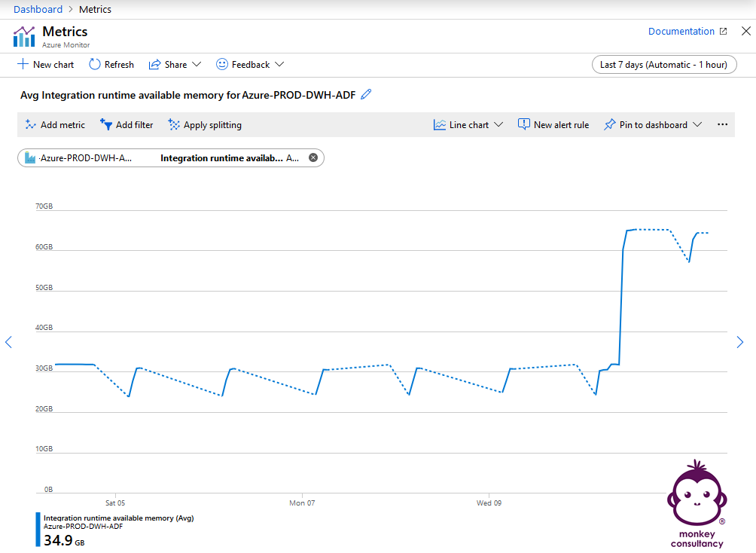
Task: Click the New chart plus icon
Action: 23,64
